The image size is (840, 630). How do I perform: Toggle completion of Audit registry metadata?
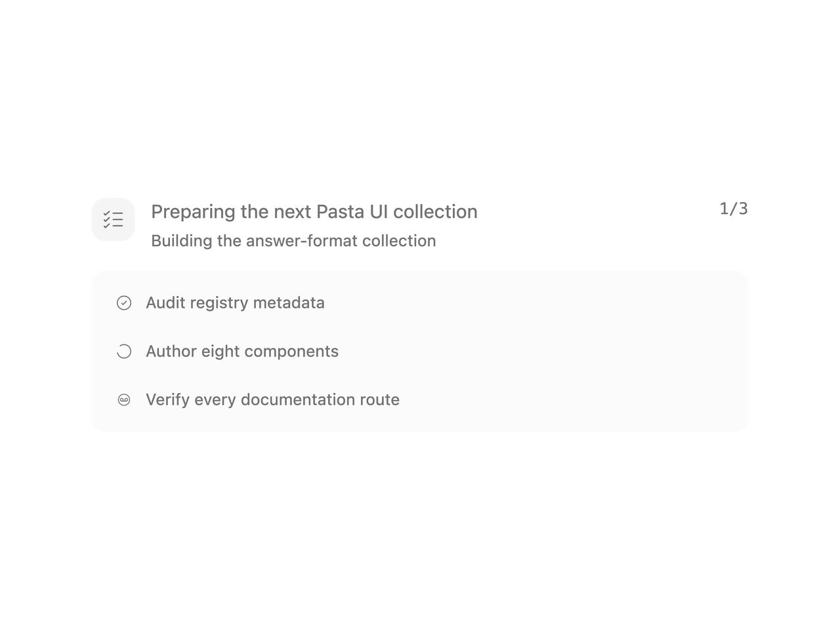(x=124, y=303)
